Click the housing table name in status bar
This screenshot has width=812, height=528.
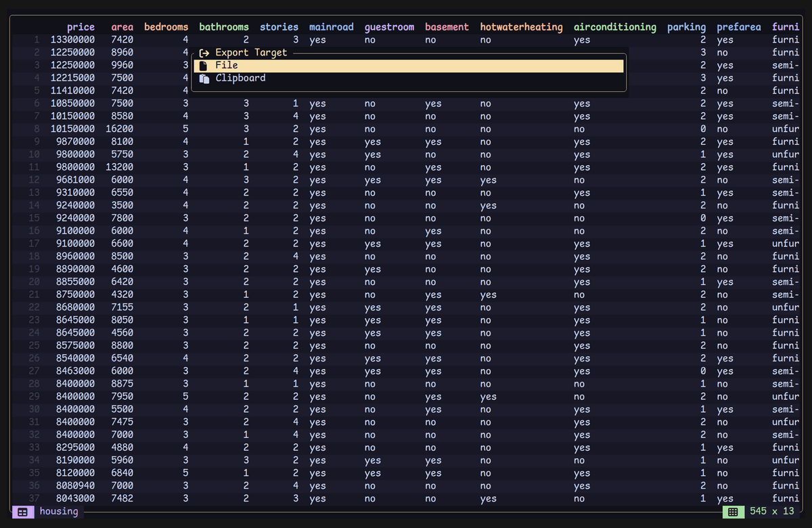click(x=59, y=512)
